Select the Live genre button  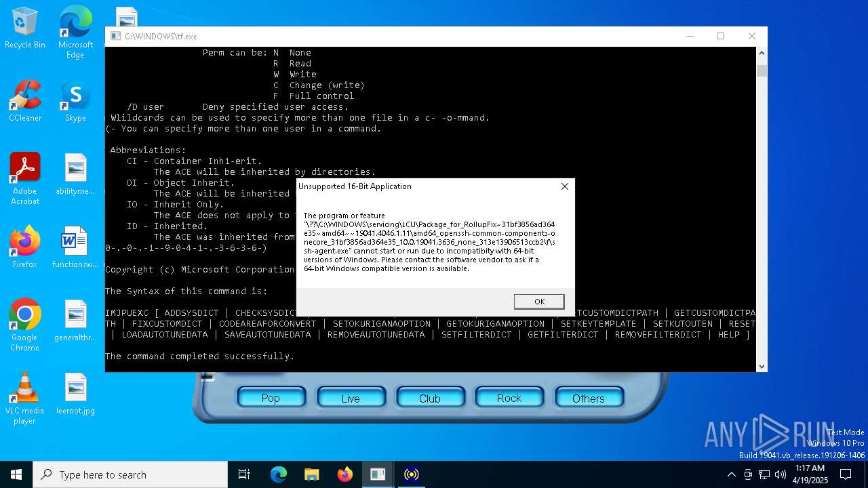[351, 398]
